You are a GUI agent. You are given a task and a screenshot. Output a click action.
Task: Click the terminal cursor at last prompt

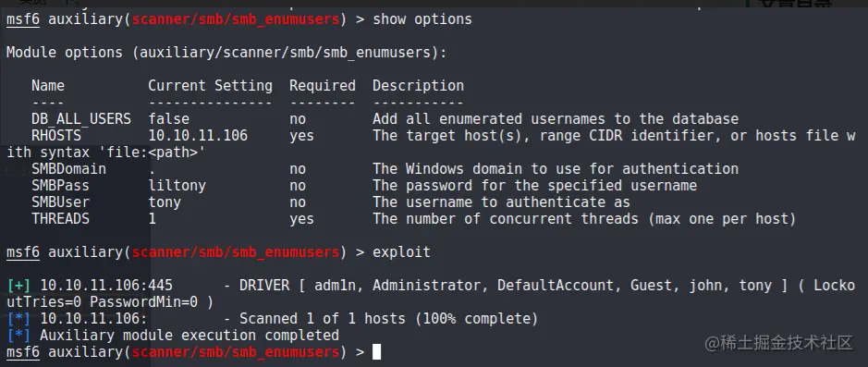(x=376, y=352)
